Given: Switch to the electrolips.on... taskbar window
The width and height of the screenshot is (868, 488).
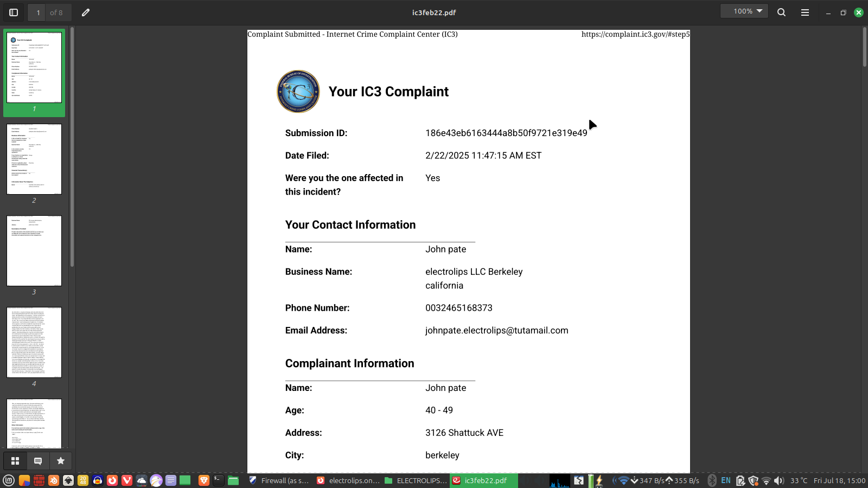Looking at the screenshot, I should [x=348, y=480].
